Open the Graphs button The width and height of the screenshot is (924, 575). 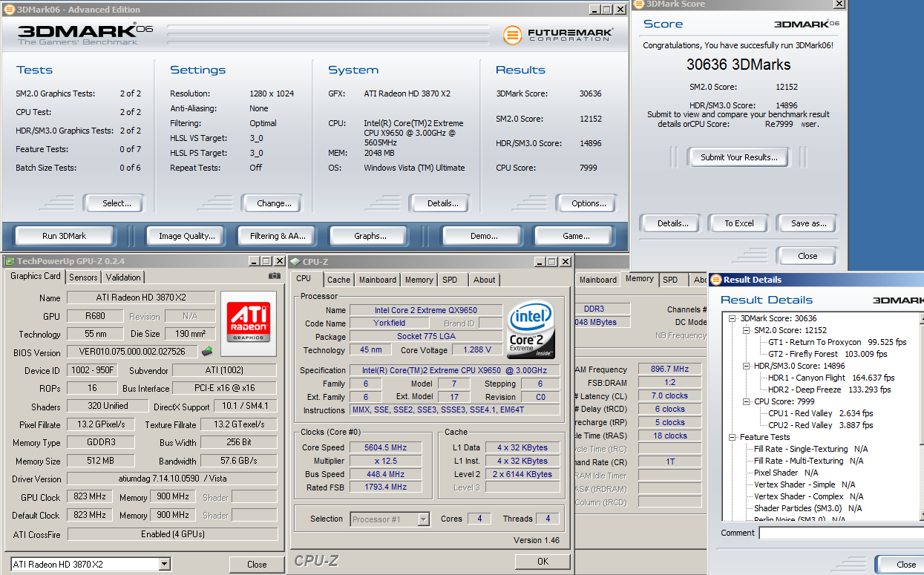370,236
